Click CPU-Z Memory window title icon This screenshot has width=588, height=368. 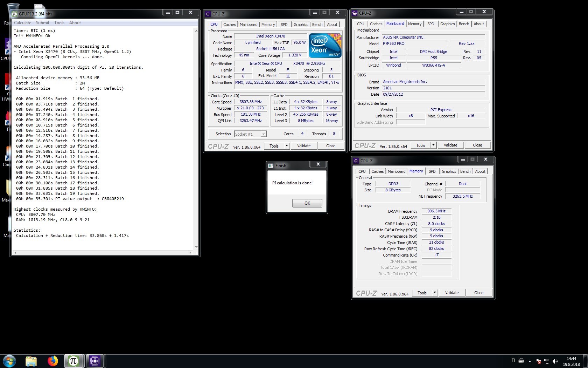pyautogui.click(x=356, y=161)
